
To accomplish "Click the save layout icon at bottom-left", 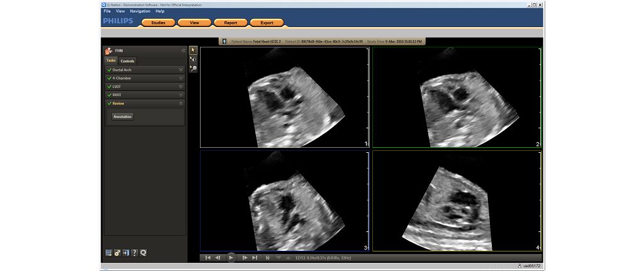I will (108, 253).
